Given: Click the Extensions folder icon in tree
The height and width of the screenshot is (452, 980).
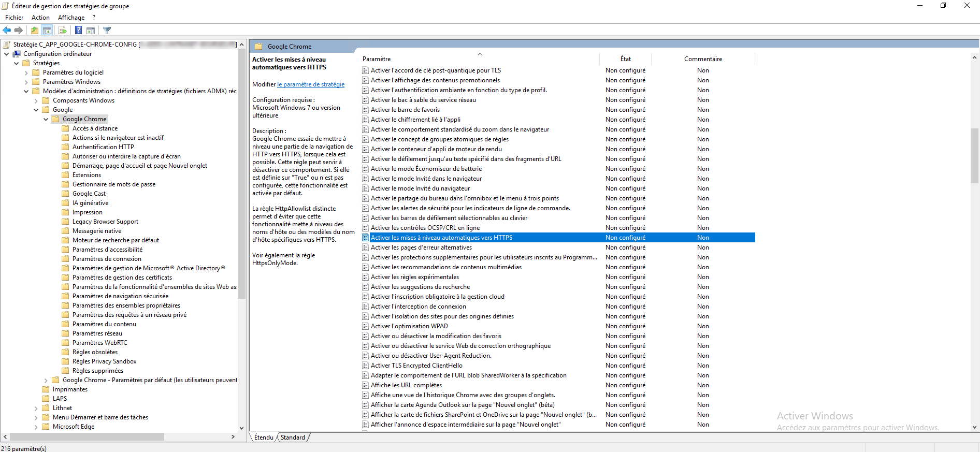Looking at the screenshot, I should (x=65, y=175).
